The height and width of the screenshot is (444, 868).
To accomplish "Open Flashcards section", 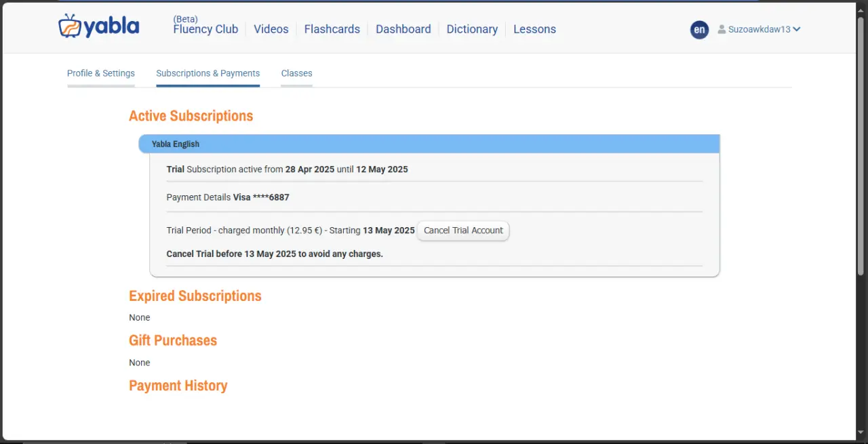I will (x=332, y=29).
